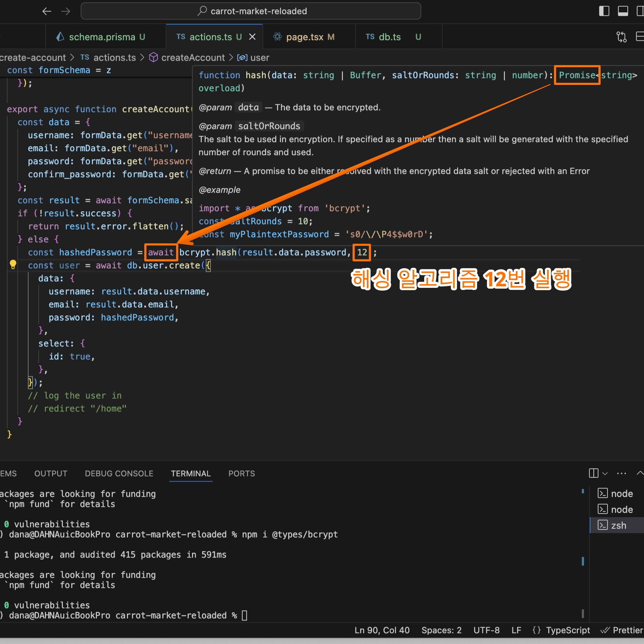This screenshot has height=644, width=644.
Task: Click the Prisma file icon on schema.prisma
Action: click(60, 37)
